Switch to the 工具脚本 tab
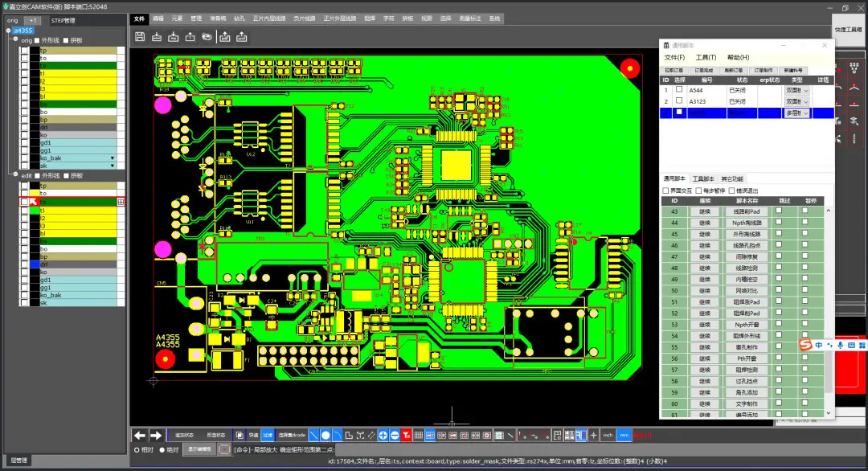Viewport: 868px width, 471px height. point(703,178)
